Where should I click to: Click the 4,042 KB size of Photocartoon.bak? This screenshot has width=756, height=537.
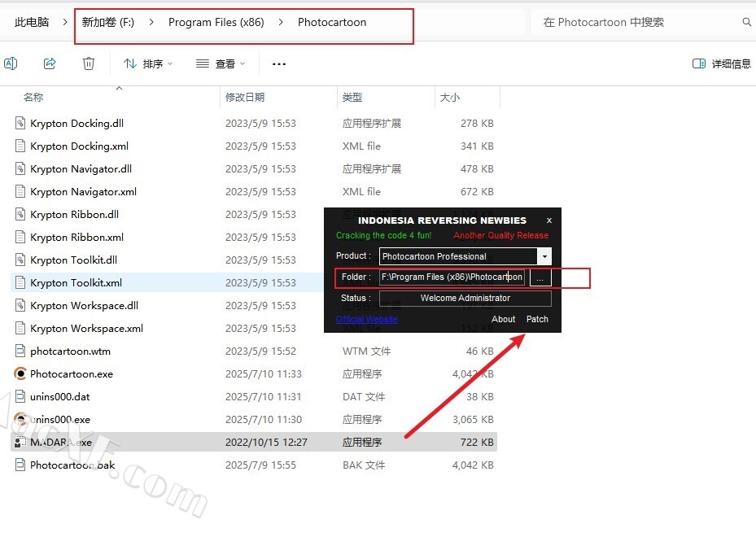[473, 465]
